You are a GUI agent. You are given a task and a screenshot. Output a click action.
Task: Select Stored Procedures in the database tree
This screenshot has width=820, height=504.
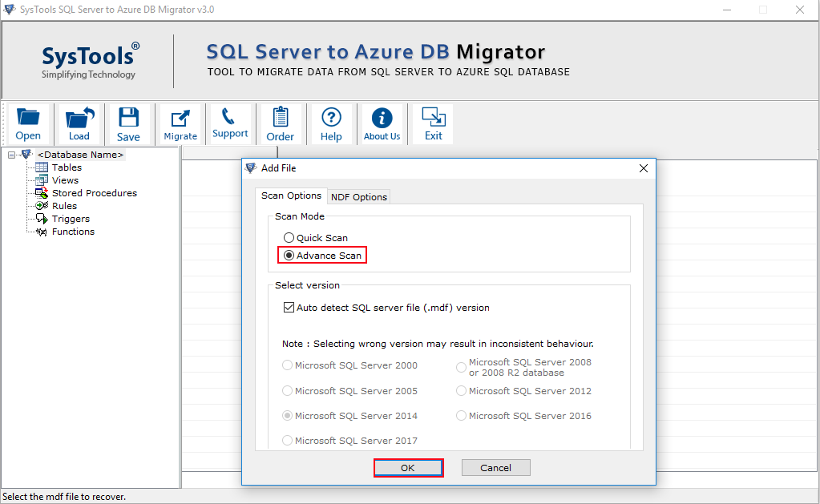94,193
